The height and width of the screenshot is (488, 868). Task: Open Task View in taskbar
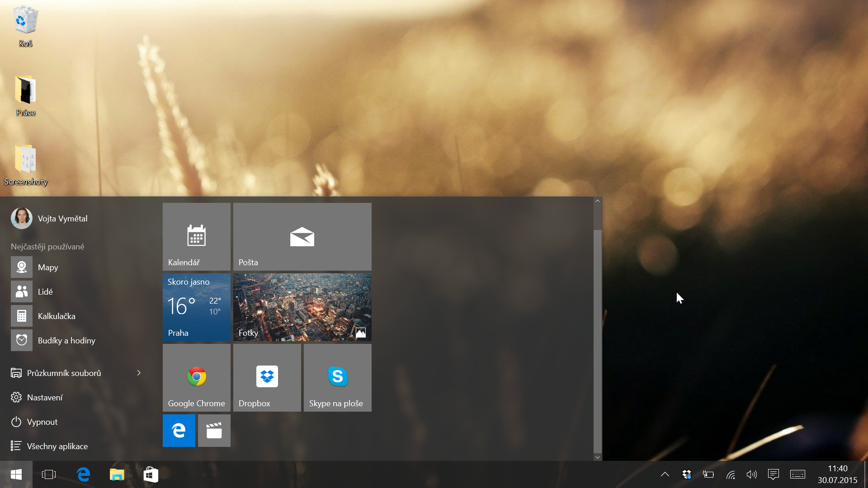click(48, 474)
